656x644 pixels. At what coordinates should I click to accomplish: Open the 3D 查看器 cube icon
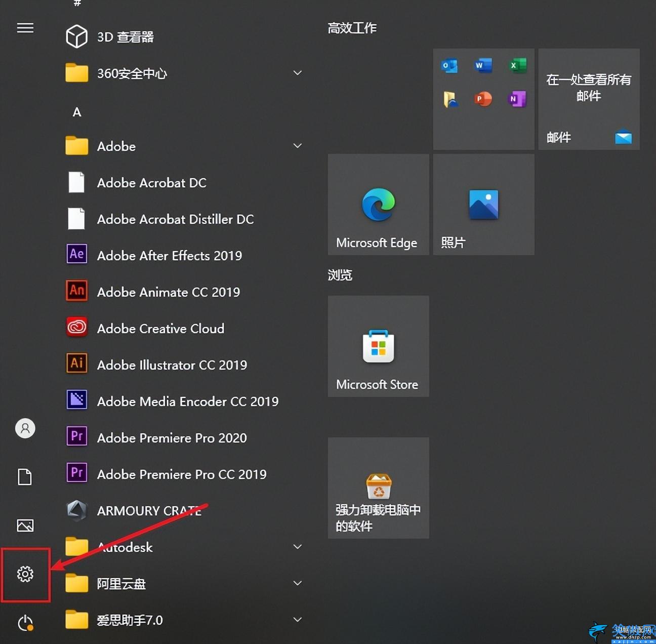(77, 36)
